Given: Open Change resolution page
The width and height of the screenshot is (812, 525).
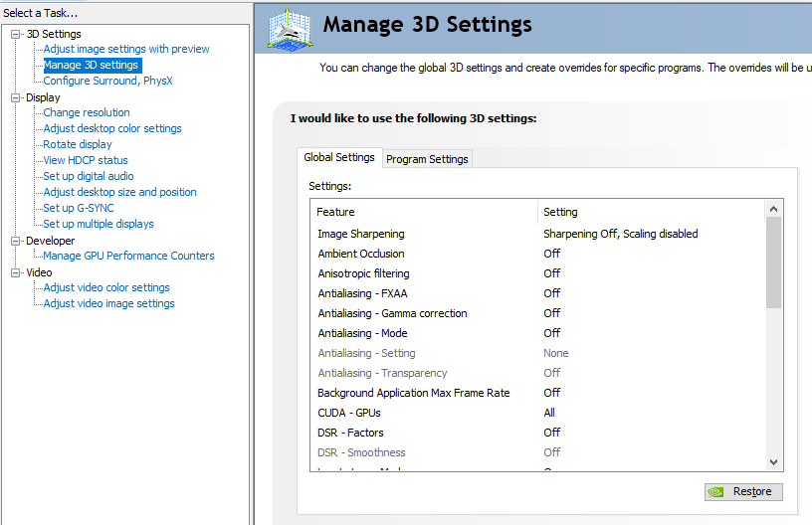Looking at the screenshot, I should (x=87, y=112).
